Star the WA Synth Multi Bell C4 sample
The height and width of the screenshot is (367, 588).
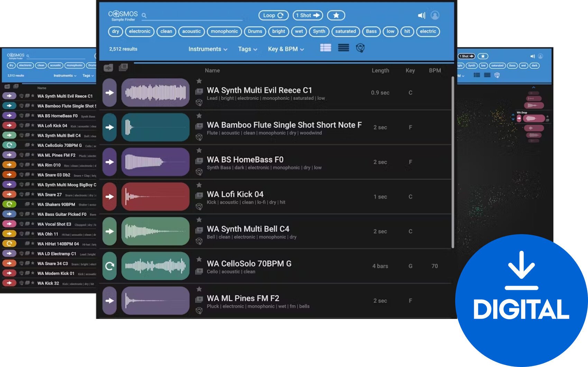(199, 220)
